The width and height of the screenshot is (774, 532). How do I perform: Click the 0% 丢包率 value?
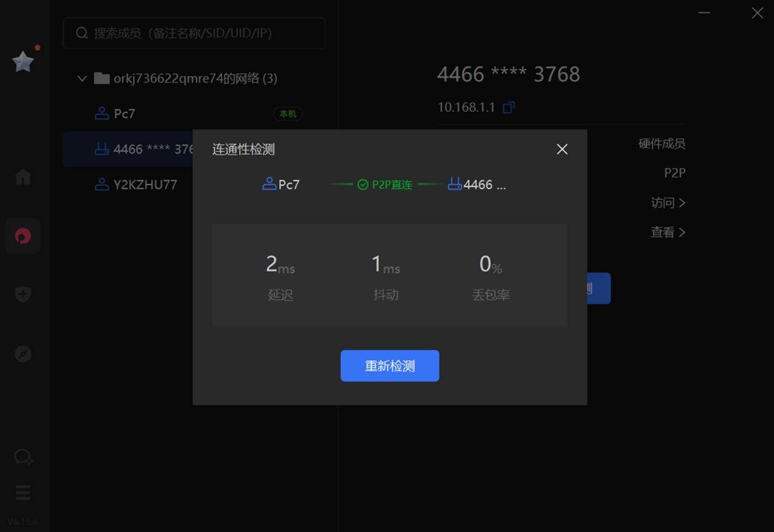tap(491, 264)
